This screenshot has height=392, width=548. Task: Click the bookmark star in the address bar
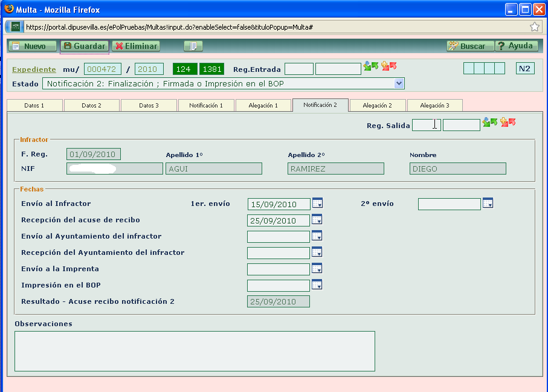tap(534, 26)
